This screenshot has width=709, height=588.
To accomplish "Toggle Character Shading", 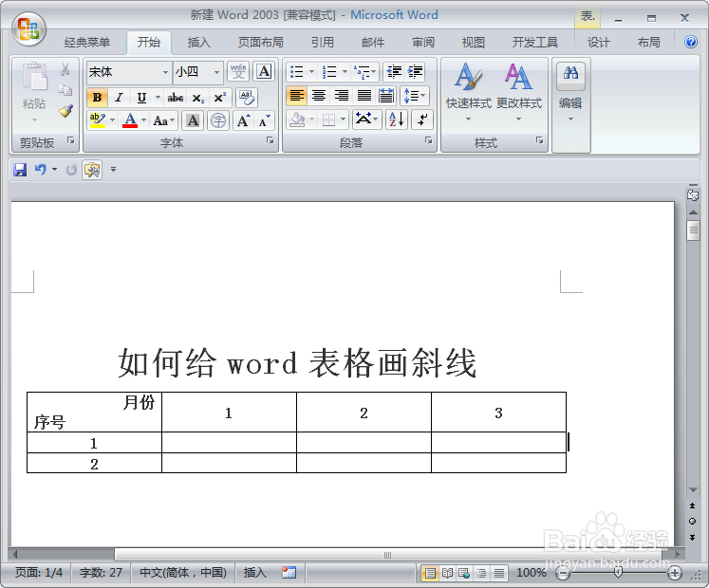I will click(193, 120).
